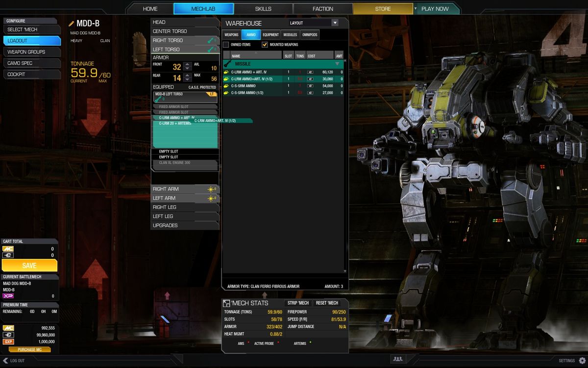
Task: Uncheck the Mounted Weapons checkbox
Action: [265, 44]
